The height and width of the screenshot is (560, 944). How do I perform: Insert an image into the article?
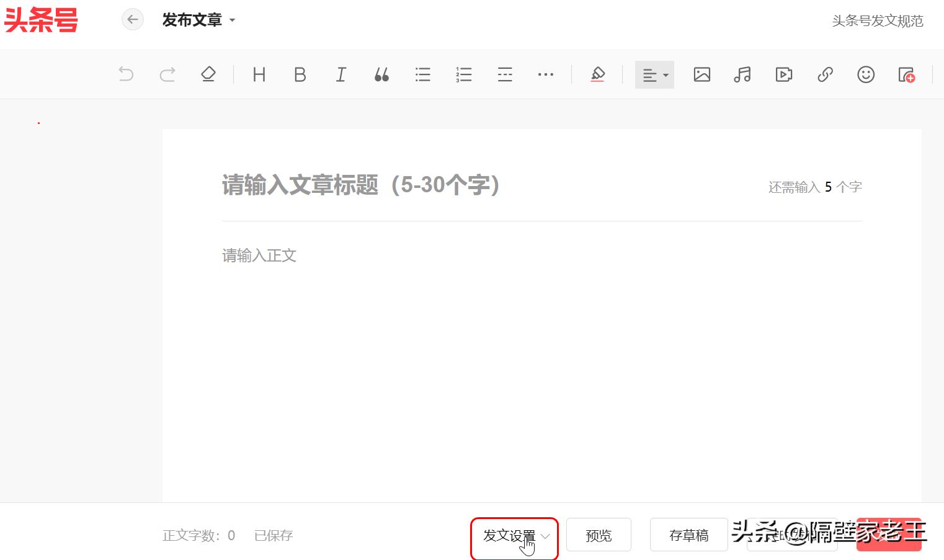701,74
